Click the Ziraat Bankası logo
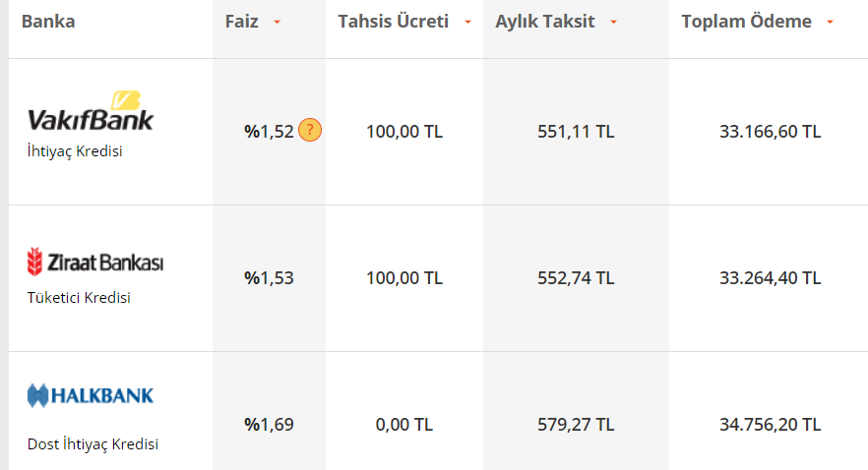868x470 pixels. click(x=95, y=262)
